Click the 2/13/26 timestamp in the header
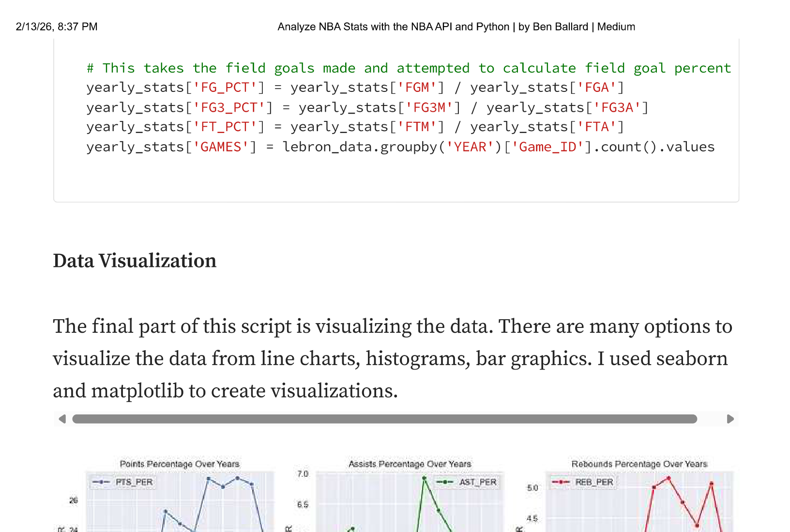Image resolution: width=790 pixels, height=532 pixels. point(57,27)
